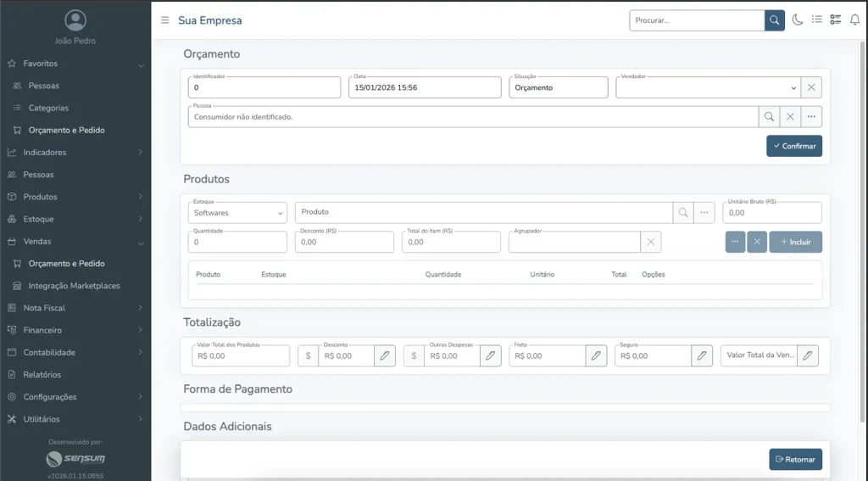The image size is (868, 481).
Task: Search for a person using Pessoa magnifier
Action: pyautogui.click(x=768, y=117)
